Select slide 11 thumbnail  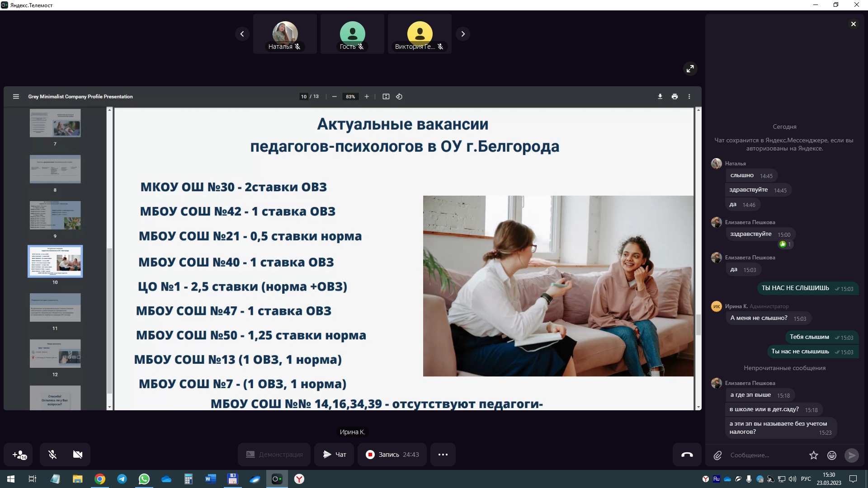point(55,308)
